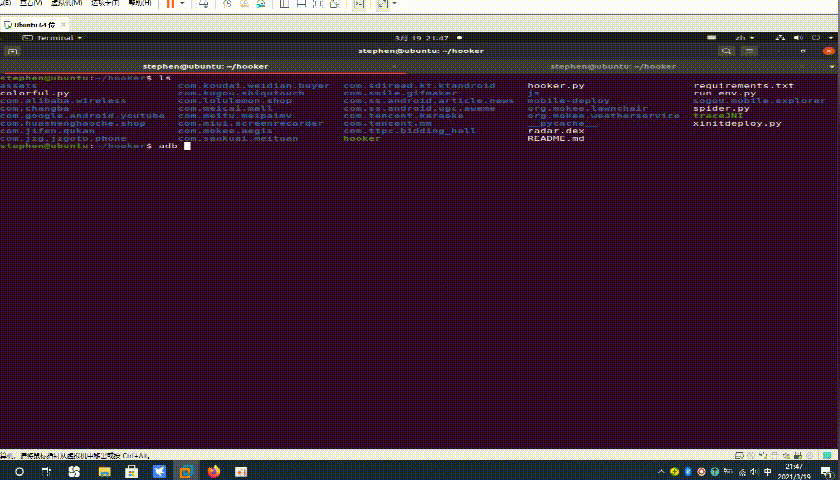The height and width of the screenshot is (480, 840).
Task: Click the console view toolbar icon
Action: click(x=359, y=4)
